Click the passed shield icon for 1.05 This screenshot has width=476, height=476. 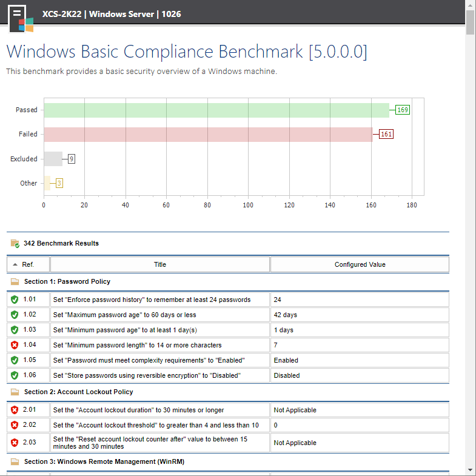pos(15,360)
